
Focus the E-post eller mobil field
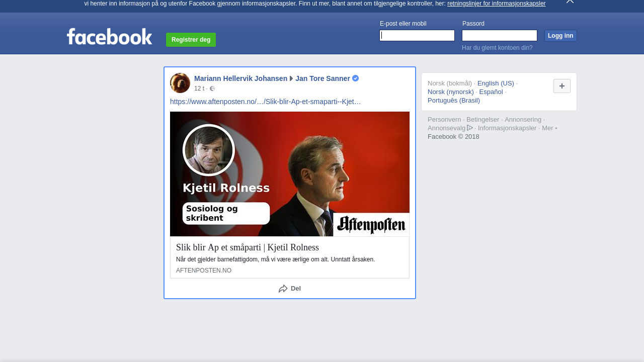(417, 35)
